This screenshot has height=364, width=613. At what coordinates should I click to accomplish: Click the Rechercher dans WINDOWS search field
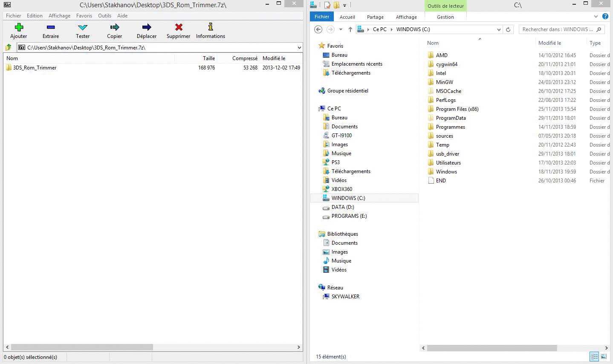(558, 29)
